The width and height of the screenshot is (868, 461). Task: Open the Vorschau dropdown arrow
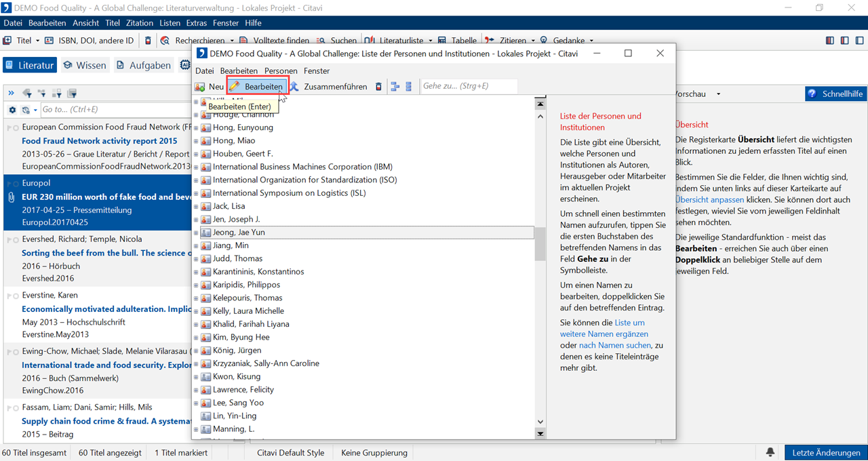pyautogui.click(x=718, y=94)
